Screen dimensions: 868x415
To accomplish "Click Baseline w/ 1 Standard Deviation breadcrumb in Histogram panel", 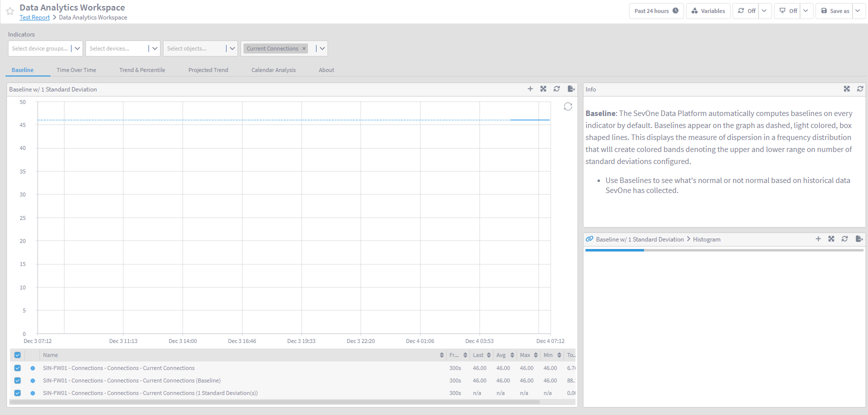I will [x=639, y=239].
